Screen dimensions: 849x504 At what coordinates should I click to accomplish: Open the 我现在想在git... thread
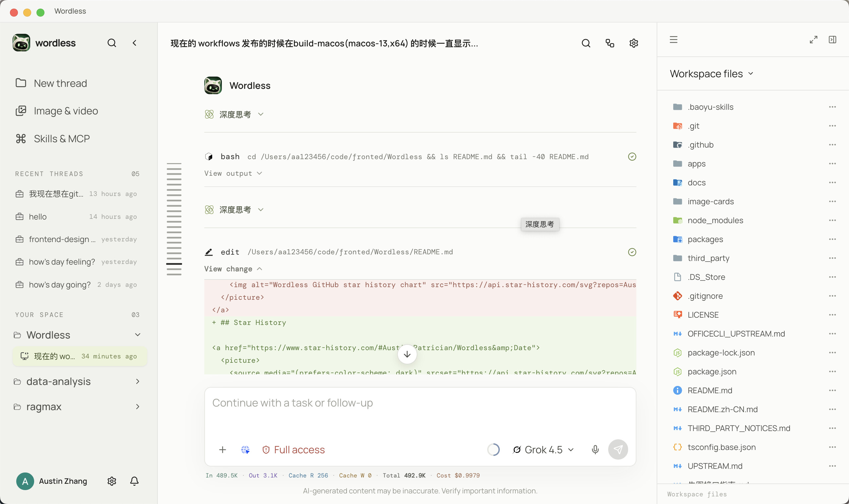[x=76, y=194]
